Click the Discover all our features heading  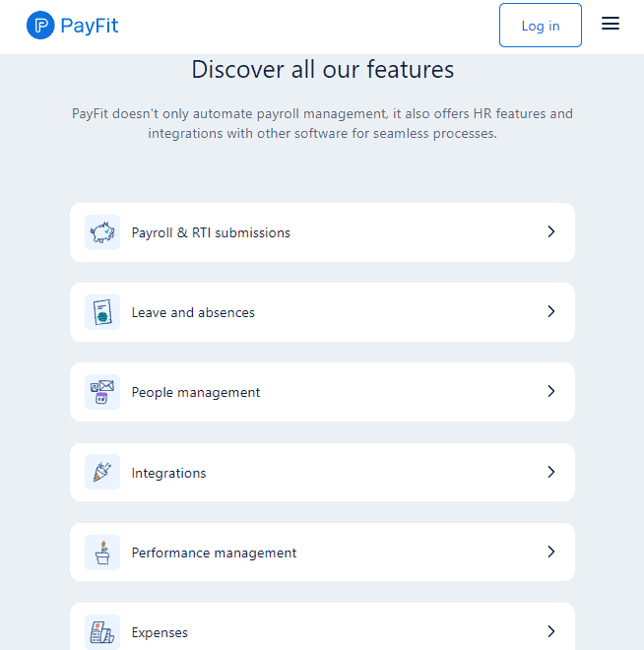coord(322,69)
